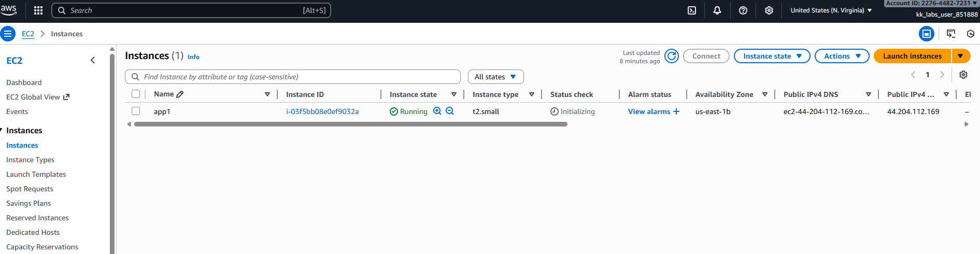Go to the previous page arrow

click(913, 75)
